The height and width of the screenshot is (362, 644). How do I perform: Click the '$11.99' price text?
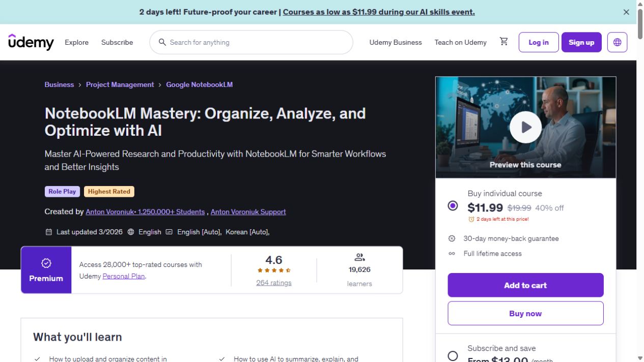[x=485, y=207]
